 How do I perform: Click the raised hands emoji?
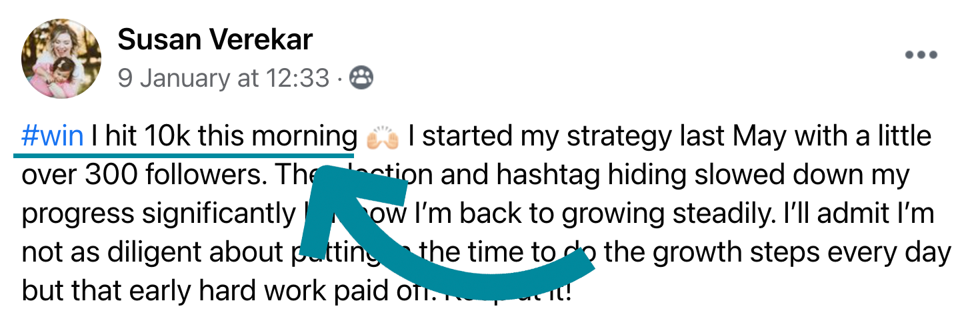[382, 137]
